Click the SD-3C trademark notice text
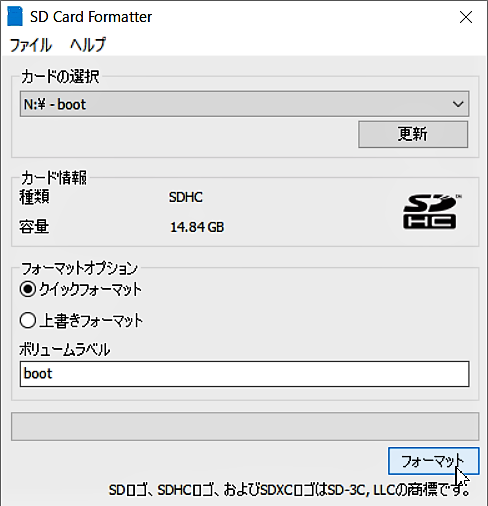Viewport: 488px width, 506px height. (x=289, y=490)
